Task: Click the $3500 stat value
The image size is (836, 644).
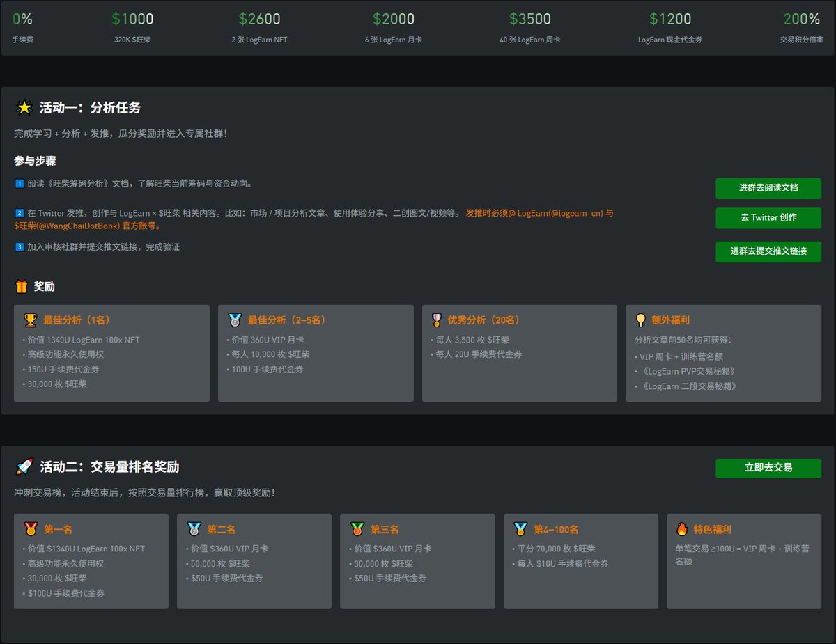Action: (x=530, y=19)
